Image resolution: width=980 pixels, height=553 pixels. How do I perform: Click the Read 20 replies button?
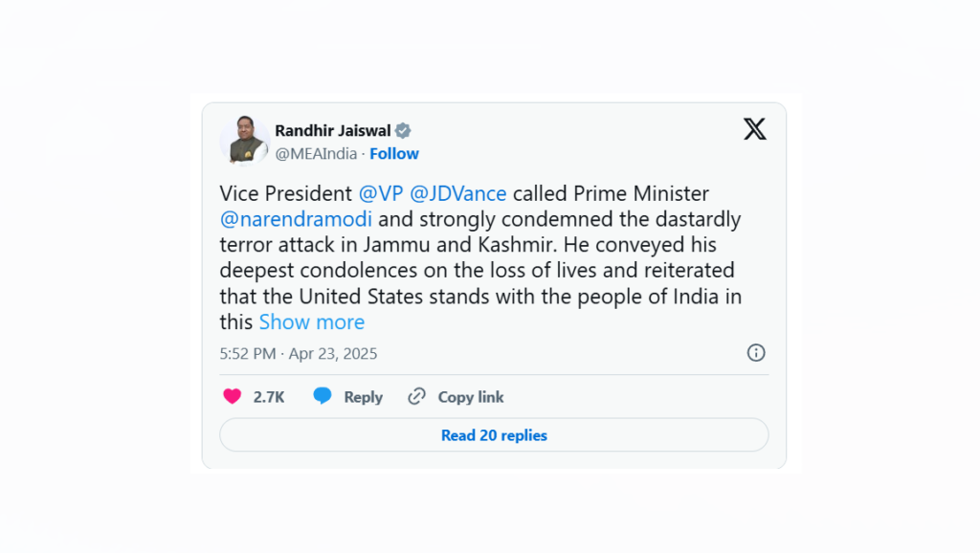[494, 435]
